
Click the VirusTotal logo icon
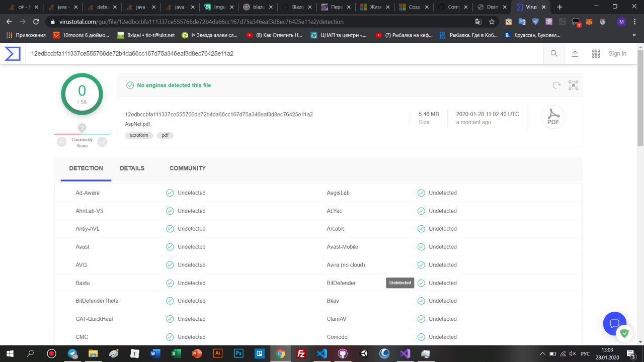tap(13, 54)
